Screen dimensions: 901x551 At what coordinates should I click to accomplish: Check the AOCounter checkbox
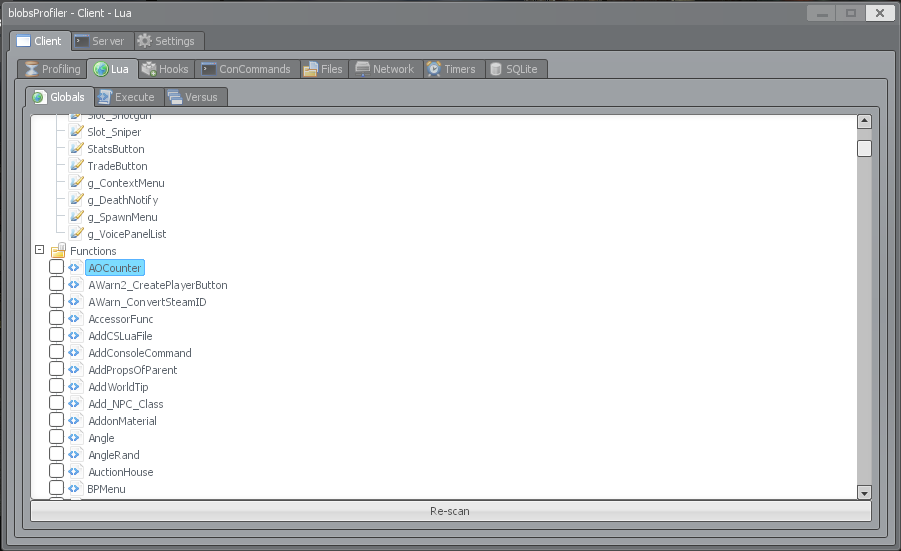coord(56,267)
